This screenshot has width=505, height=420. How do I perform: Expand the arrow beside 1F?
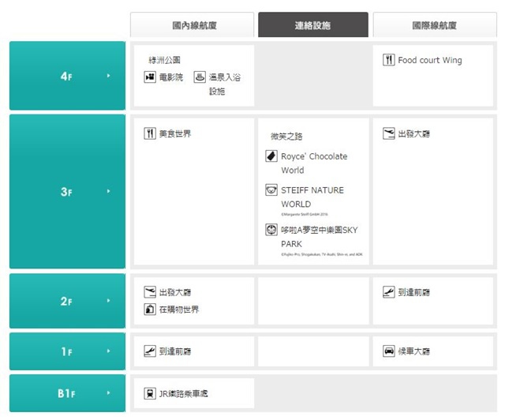coord(109,351)
